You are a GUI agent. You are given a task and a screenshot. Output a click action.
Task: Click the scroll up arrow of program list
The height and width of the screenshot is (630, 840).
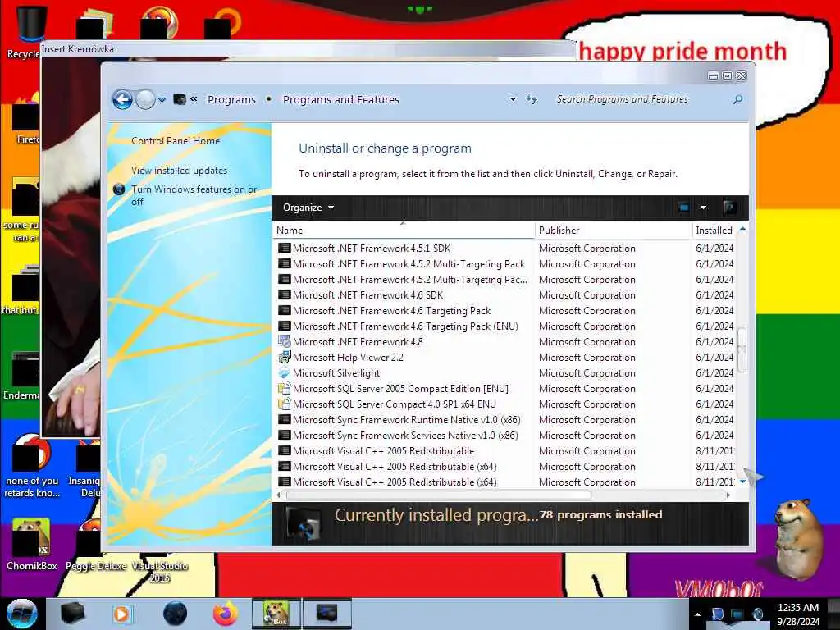pyautogui.click(x=742, y=230)
